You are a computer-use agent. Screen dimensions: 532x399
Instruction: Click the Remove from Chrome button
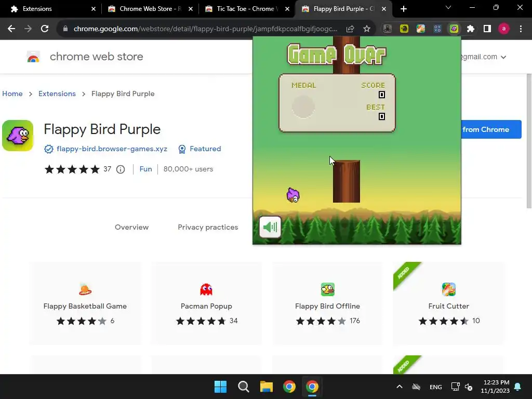click(x=491, y=129)
